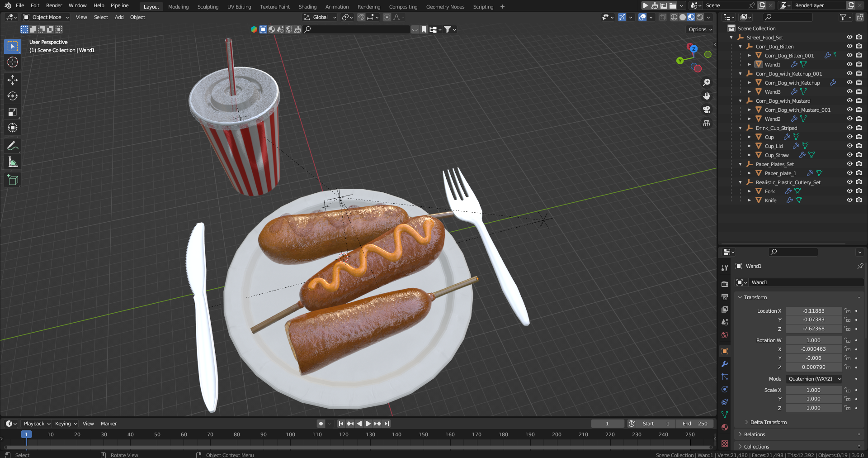The height and width of the screenshot is (458, 868).
Task: Toggle camera view icon in viewport
Action: 707,110
